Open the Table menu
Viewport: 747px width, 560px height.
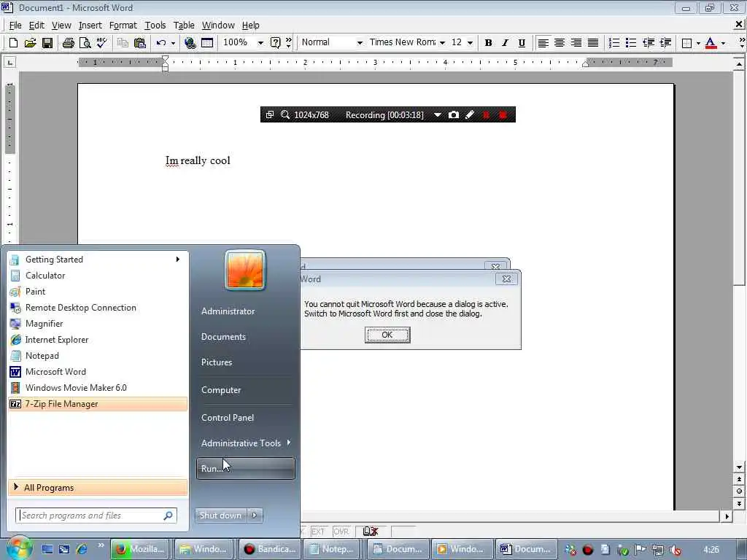[184, 26]
